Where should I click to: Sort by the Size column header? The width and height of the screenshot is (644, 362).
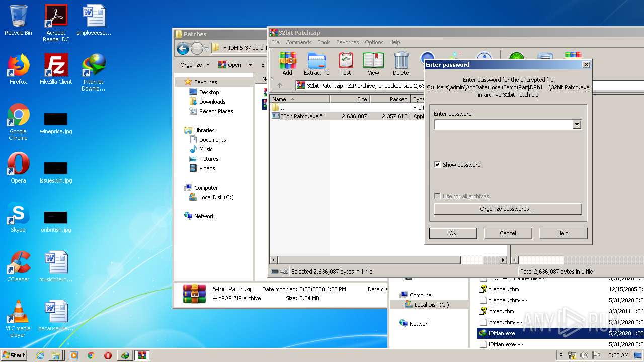tap(350, 99)
